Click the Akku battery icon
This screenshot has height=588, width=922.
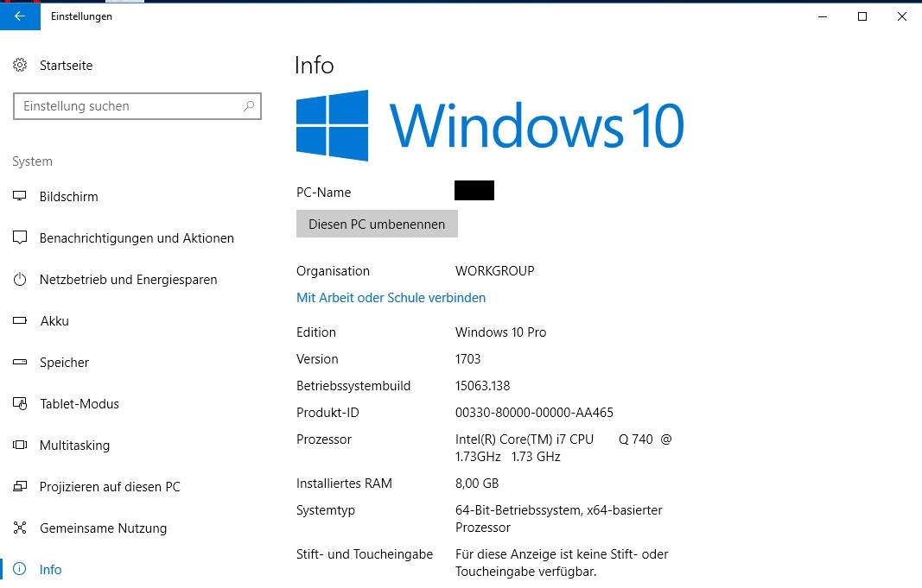click(20, 320)
